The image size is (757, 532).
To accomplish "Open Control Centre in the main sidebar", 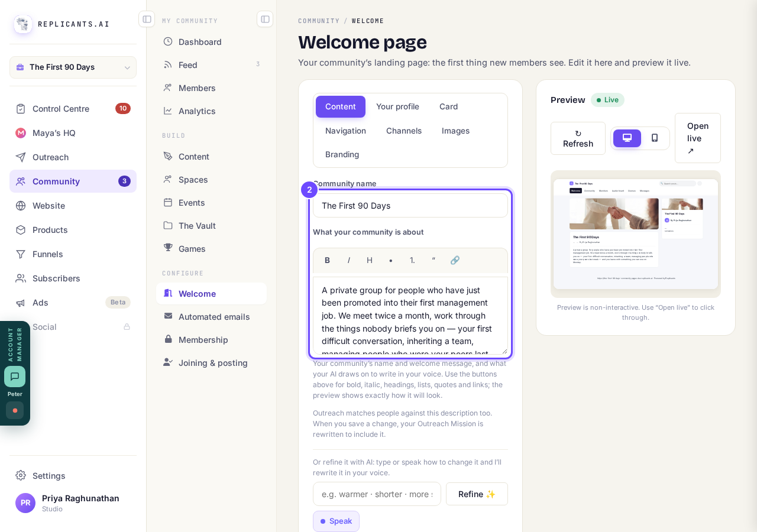I will coord(73,108).
